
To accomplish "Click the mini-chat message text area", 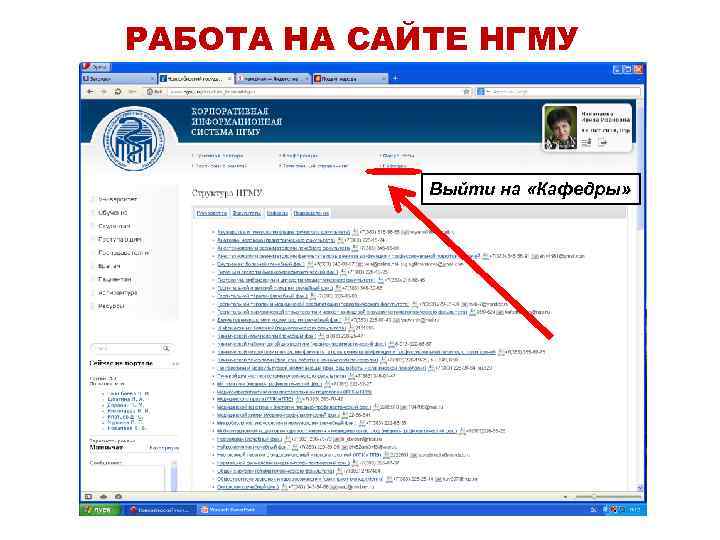I will [x=128, y=478].
